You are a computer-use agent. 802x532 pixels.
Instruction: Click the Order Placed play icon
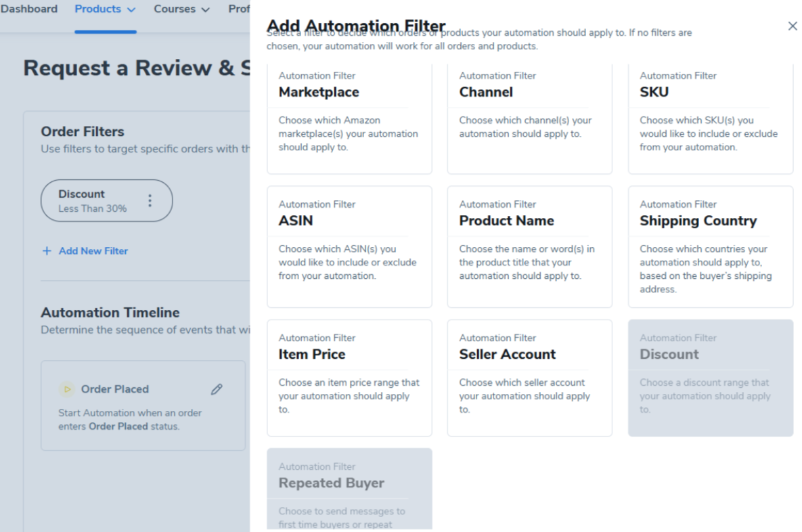(x=66, y=389)
